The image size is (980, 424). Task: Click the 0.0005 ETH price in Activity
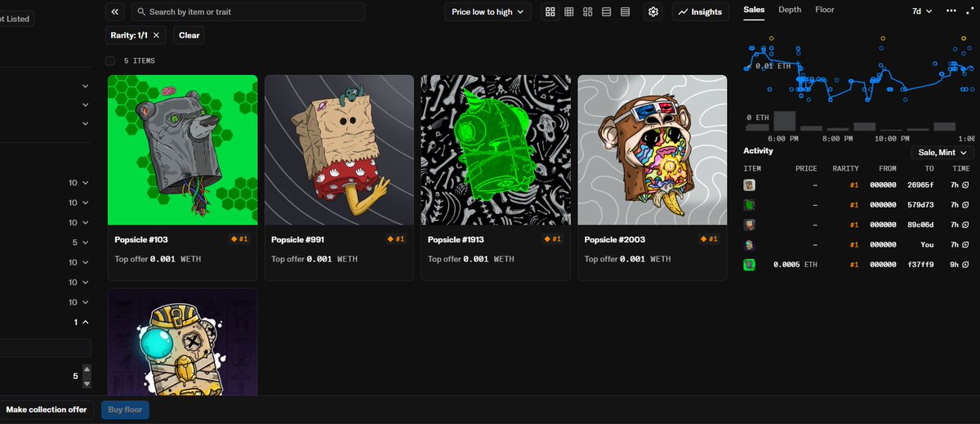795,265
